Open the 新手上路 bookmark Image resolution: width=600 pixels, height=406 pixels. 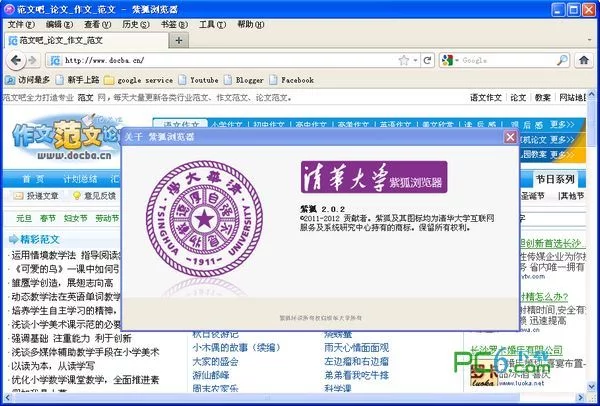[78, 80]
